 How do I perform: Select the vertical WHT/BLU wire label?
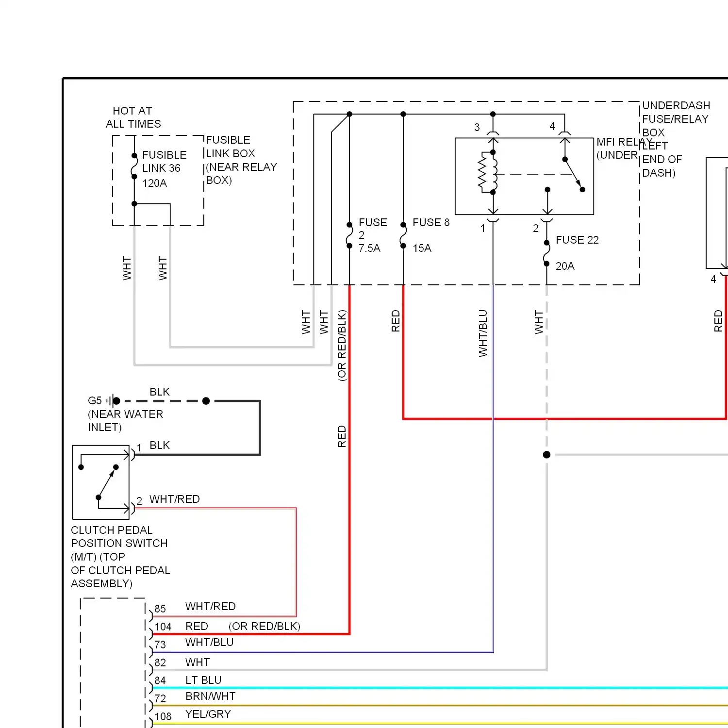pyautogui.click(x=483, y=333)
